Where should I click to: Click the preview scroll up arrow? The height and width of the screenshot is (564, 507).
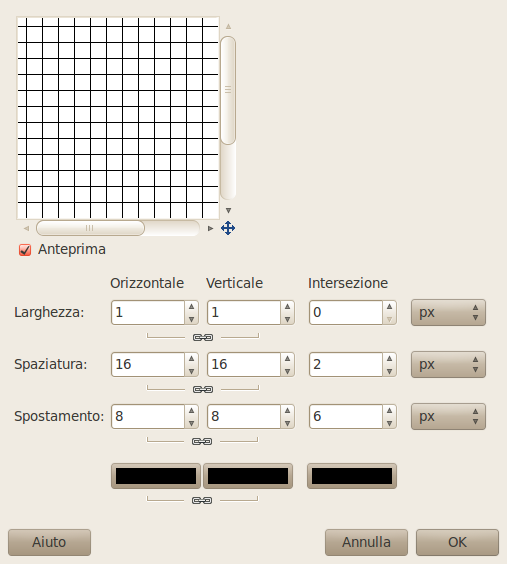click(x=228, y=26)
